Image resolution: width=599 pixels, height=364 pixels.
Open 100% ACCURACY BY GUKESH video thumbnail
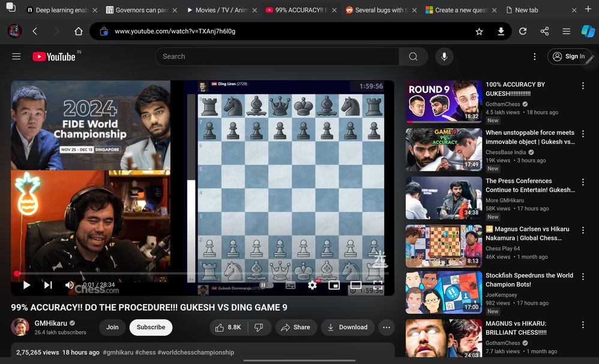coord(444,101)
